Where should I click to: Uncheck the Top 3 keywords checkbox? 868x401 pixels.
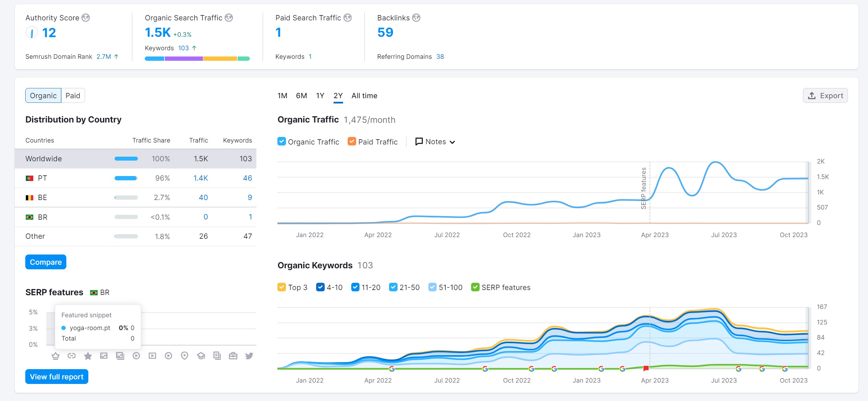coord(282,287)
